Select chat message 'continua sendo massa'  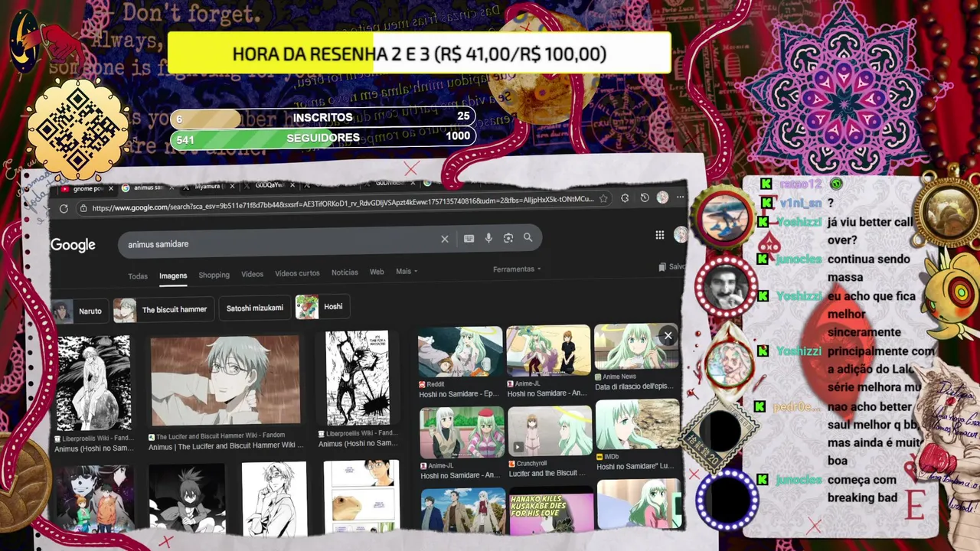click(868, 268)
